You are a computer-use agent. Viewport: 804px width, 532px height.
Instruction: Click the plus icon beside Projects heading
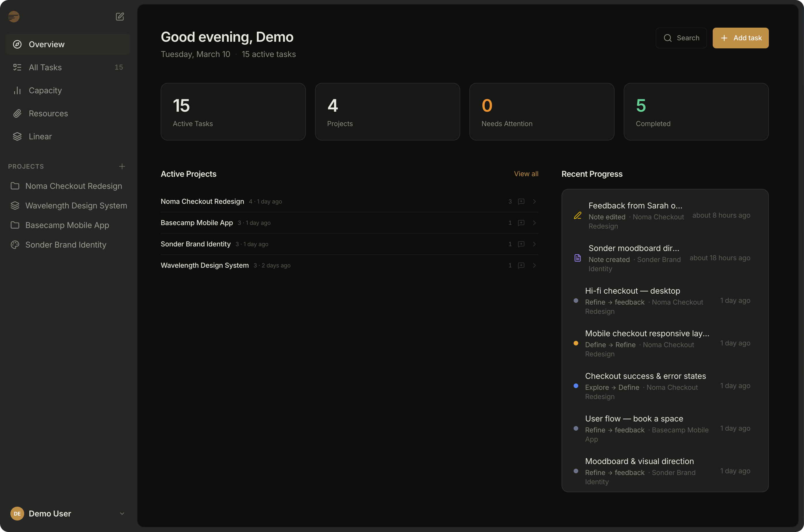(122, 166)
